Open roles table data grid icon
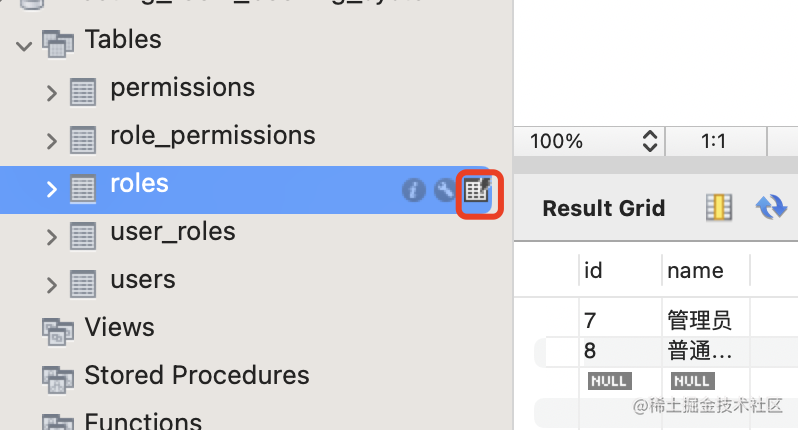798x430 pixels. point(478,190)
